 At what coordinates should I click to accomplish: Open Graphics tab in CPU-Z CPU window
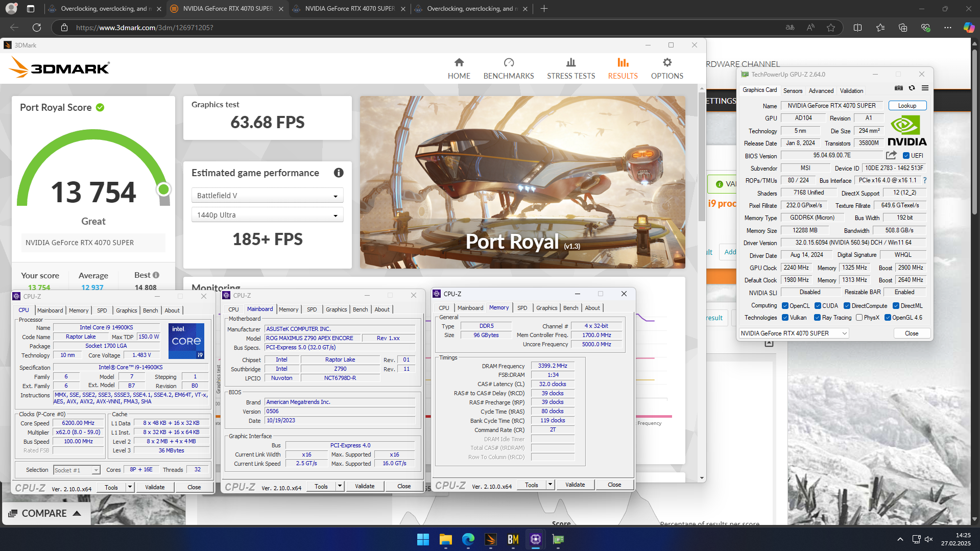coord(126,310)
